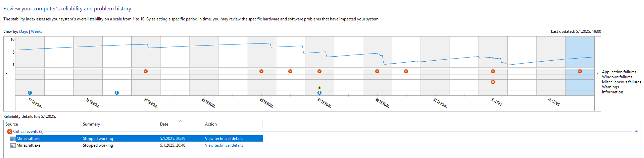Collapse the Critical events group chevron
Image resolution: width=644 pixels, height=158 pixels.
pos(636,132)
